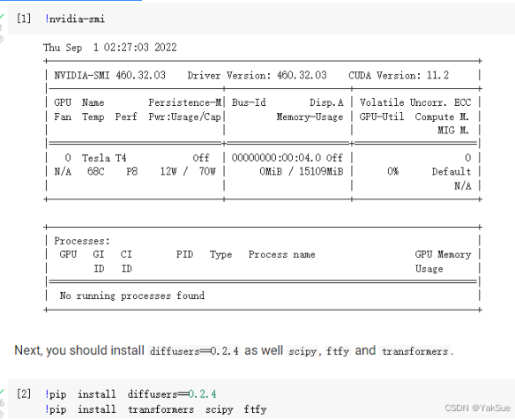Image resolution: width=515 pixels, height=420 pixels.
Task: Click the '0%' GPU utilization value
Action: 392,171
